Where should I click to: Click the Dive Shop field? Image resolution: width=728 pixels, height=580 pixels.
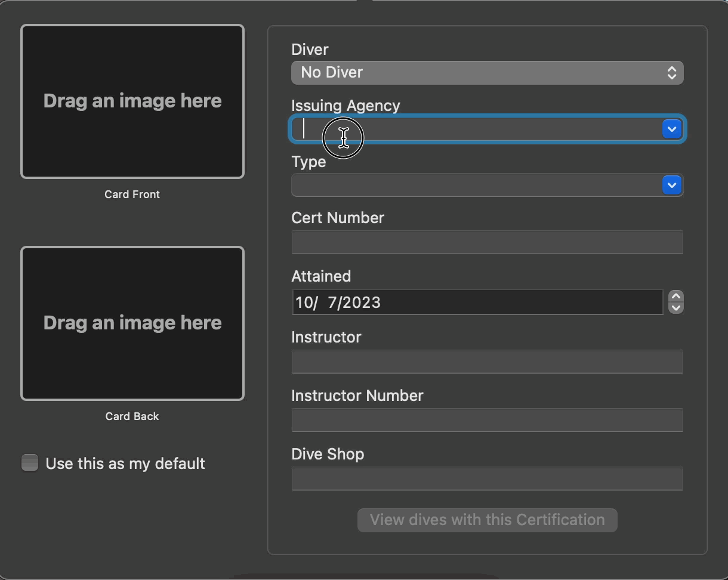487,479
